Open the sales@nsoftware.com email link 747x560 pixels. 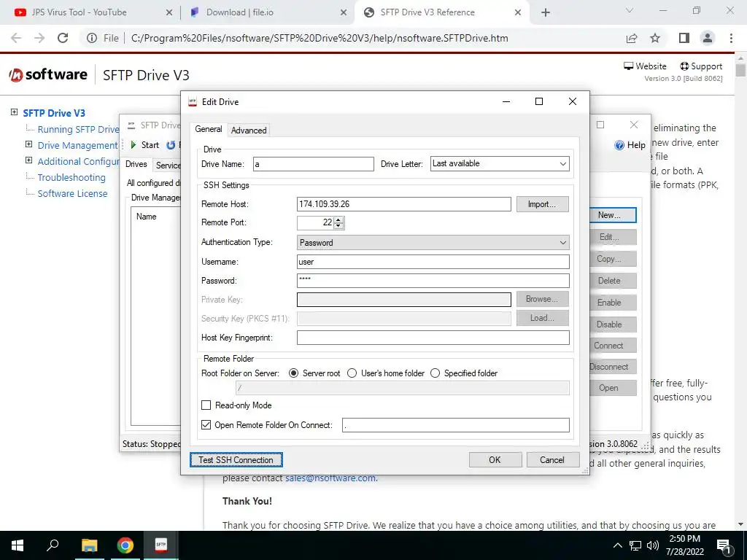330,478
